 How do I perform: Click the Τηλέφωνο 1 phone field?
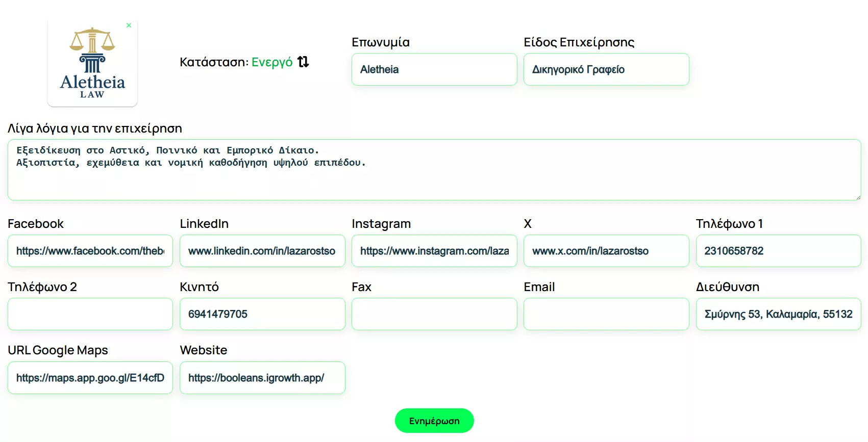click(778, 251)
